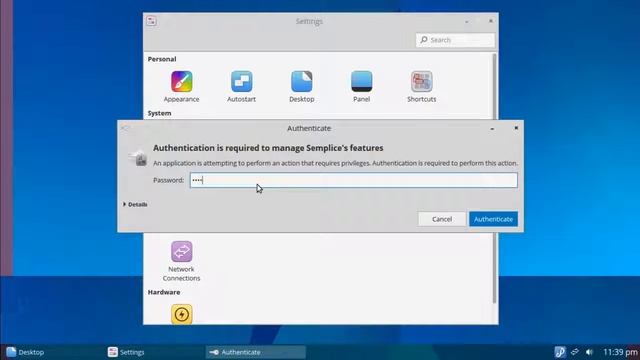
Task: Close the Settings window
Action: point(491,21)
